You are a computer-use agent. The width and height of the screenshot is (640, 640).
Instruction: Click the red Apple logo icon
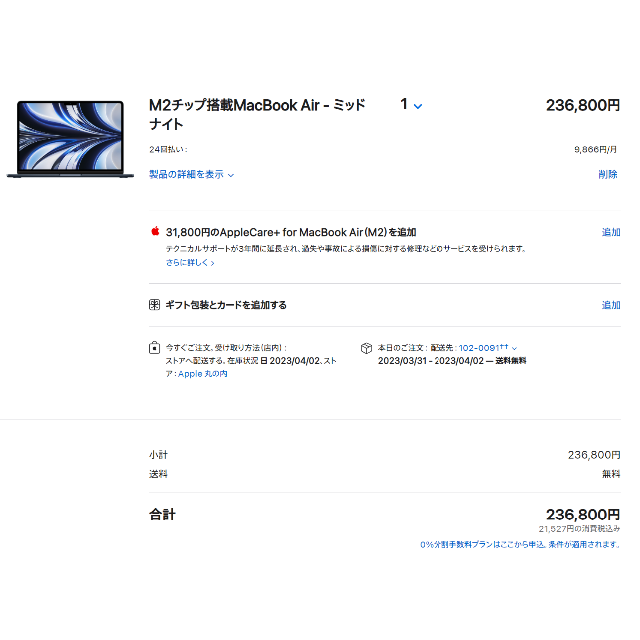[x=155, y=231]
